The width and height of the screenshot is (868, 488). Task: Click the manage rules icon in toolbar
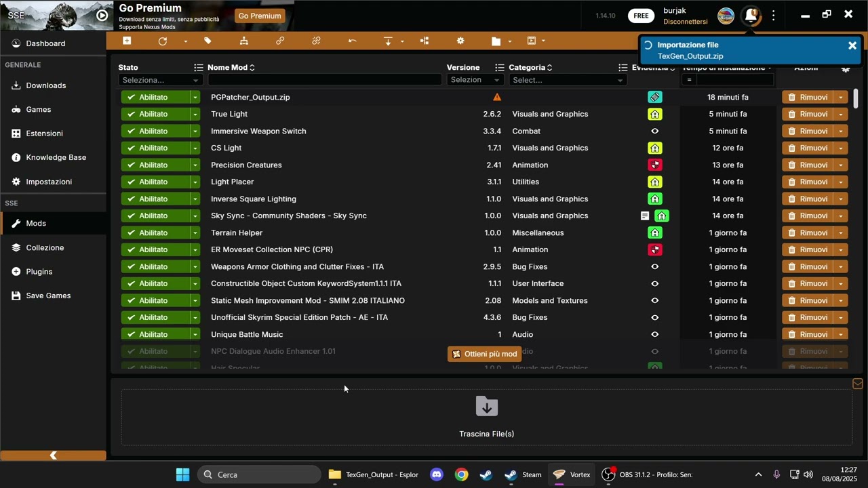click(425, 41)
